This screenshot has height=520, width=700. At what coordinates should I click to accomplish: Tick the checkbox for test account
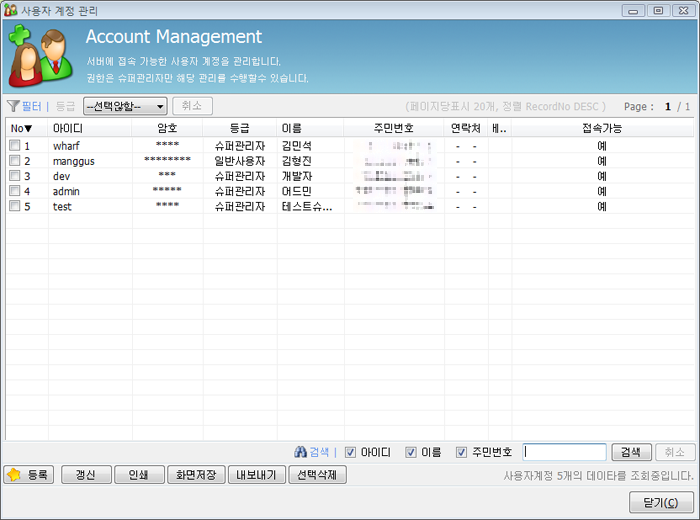(14, 207)
